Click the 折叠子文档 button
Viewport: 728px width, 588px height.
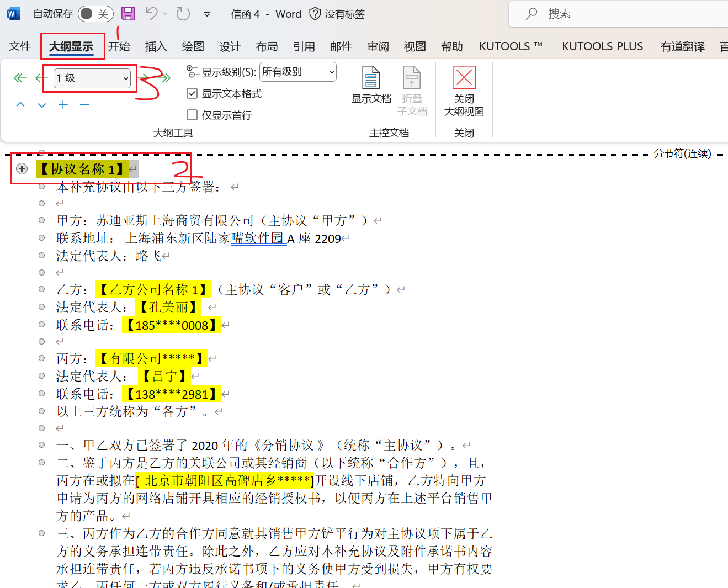(412, 91)
